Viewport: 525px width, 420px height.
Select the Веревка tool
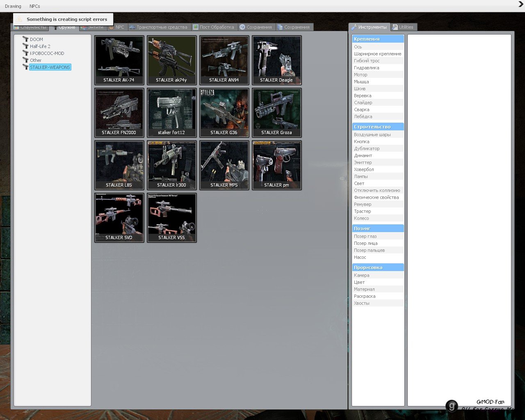(x=378, y=96)
